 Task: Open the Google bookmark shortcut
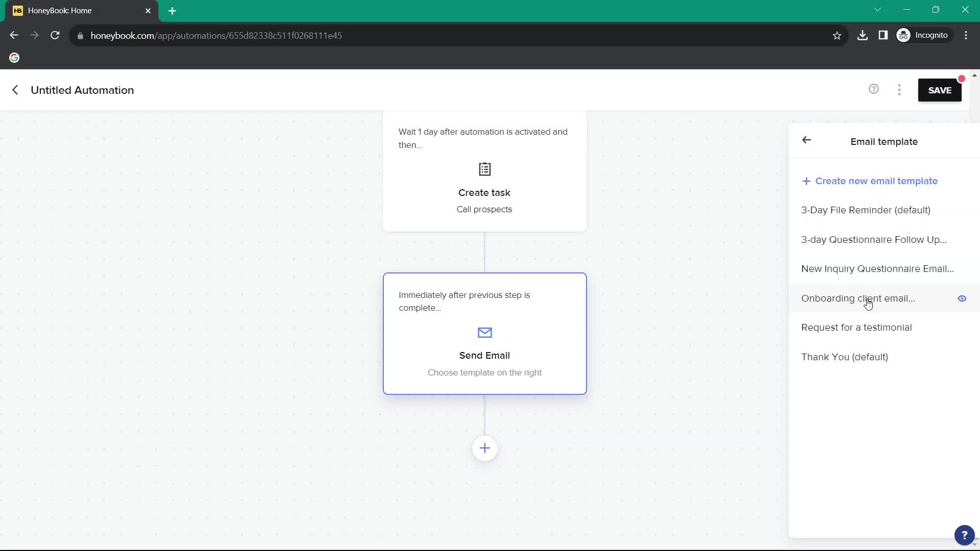click(x=14, y=58)
